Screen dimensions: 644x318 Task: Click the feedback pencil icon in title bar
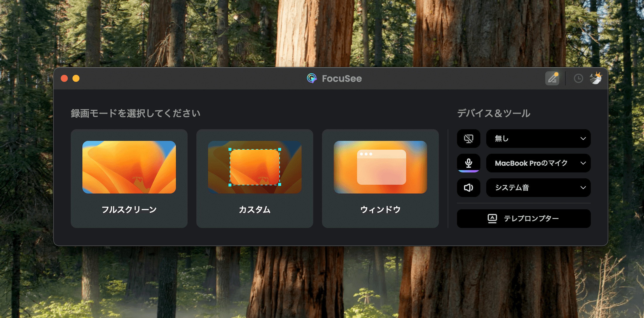552,78
